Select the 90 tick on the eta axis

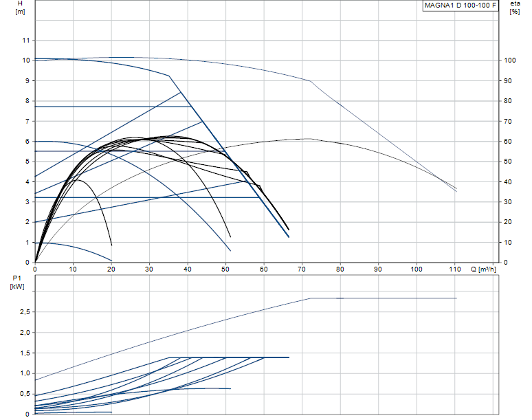[x=507, y=80]
